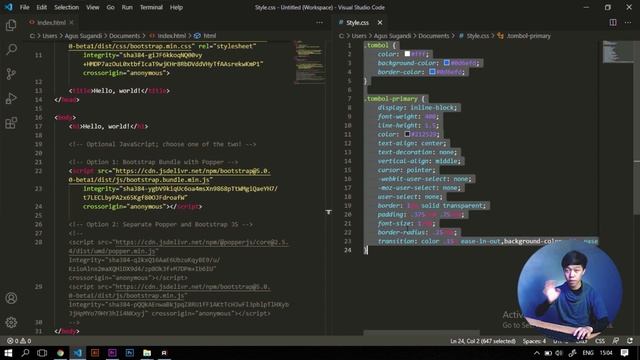Image resolution: width=640 pixels, height=360 pixels.
Task: Click the bootstrap.bundle.min.js script link
Action: [169, 175]
